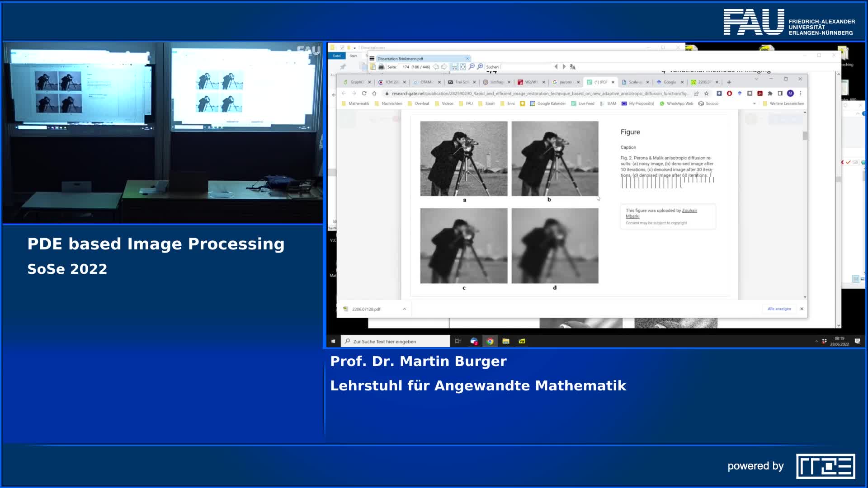Open Google Kalender from the bookmarks bar
The width and height of the screenshot is (868, 488).
(x=551, y=103)
